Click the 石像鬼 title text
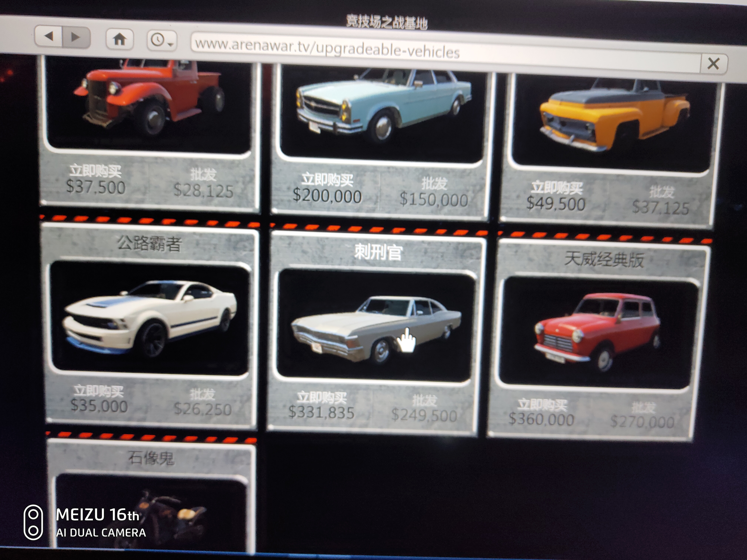 [151, 458]
